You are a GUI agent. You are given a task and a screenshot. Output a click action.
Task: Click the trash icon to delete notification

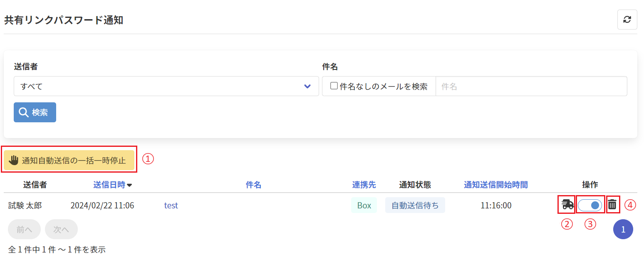tap(612, 205)
